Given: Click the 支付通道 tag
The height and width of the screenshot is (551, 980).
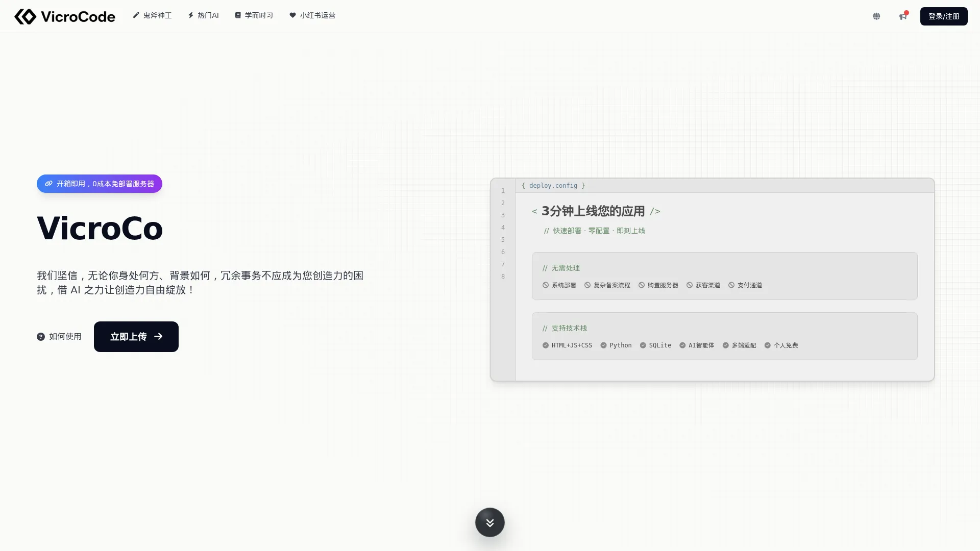Looking at the screenshot, I should [745, 285].
